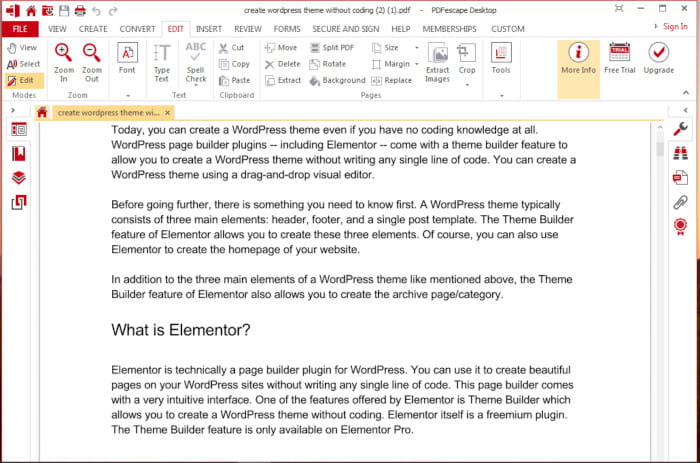Rotate pages with Rotate

(x=328, y=64)
